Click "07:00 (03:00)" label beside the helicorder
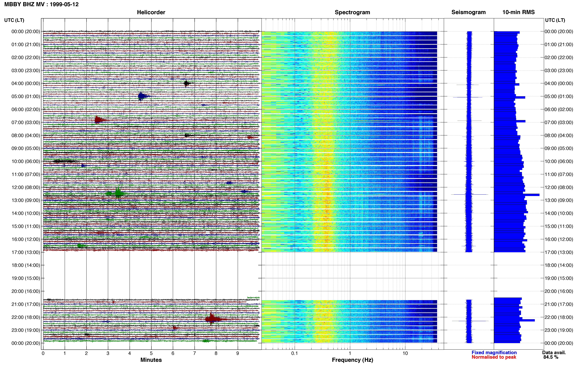 [26, 122]
